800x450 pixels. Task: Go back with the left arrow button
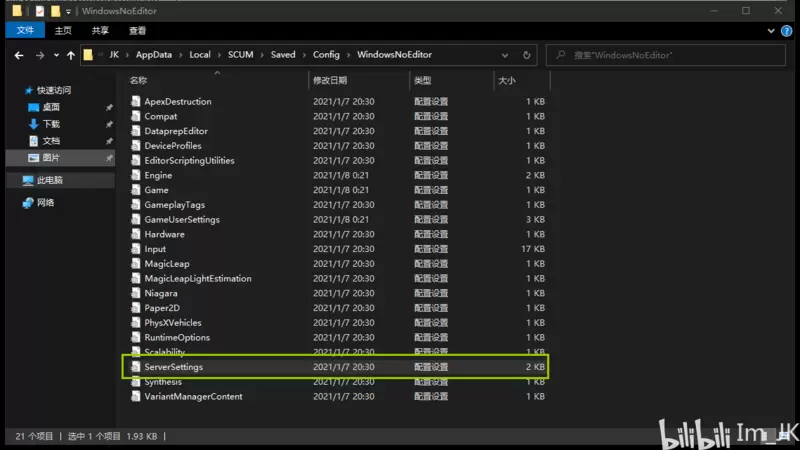(19, 55)
